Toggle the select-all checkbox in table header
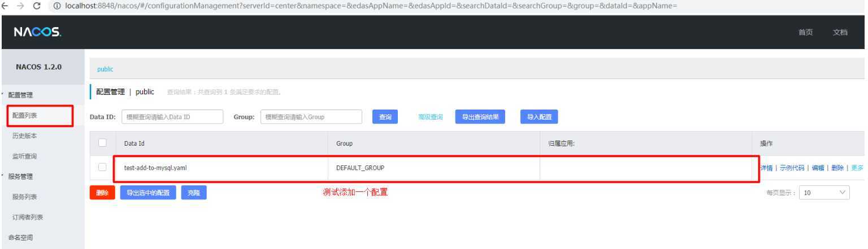The height and width of the screenshot is (249, 868). click(x=102, y=143)
